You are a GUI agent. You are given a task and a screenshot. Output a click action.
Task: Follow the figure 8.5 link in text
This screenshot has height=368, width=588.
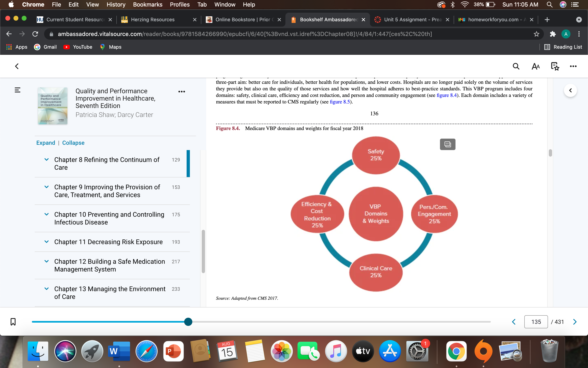(340, 102)
